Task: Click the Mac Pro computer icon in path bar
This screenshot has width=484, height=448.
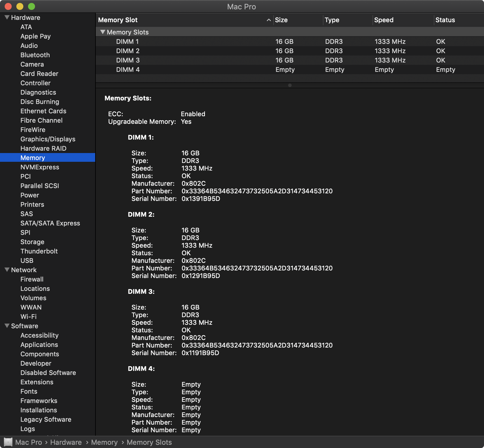Action: [8, 442]
